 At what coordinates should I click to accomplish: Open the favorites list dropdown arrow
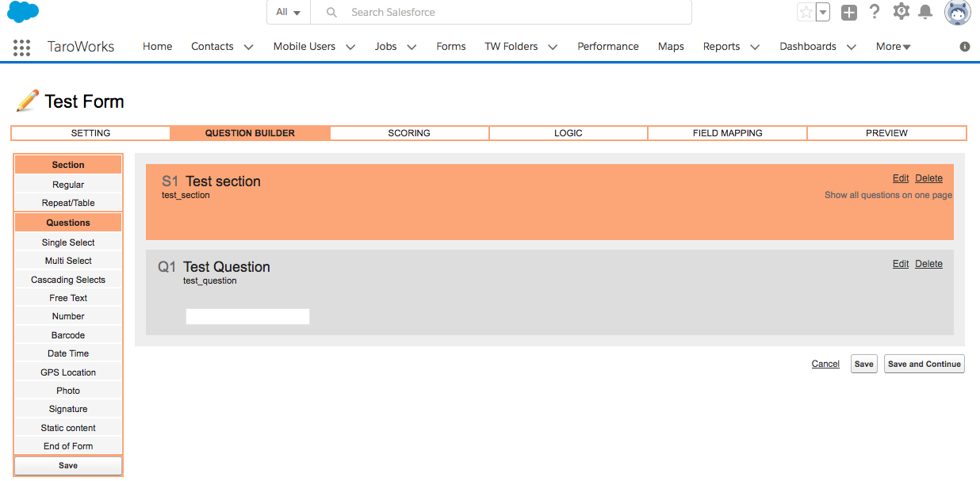click(x=823, y=12)
